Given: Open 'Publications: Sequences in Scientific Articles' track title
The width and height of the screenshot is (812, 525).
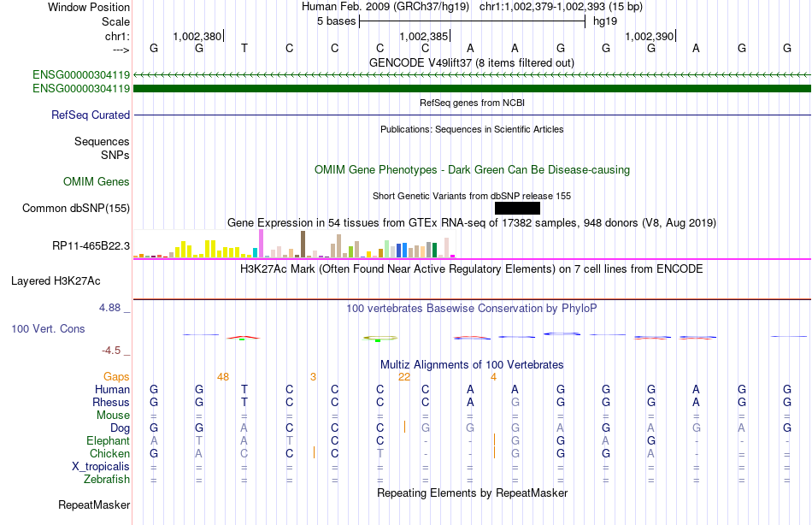Looking at the screenshot, I should (x=472, y=129).
